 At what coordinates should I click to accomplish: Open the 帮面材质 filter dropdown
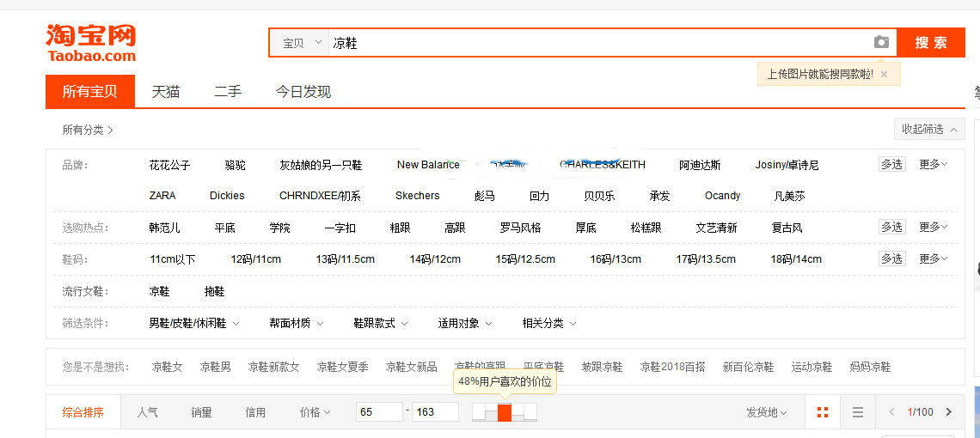coord(296,324)
